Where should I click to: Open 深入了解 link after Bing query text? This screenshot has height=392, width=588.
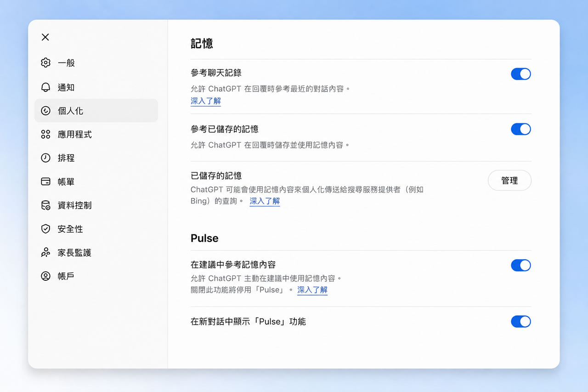coord(265,201)
